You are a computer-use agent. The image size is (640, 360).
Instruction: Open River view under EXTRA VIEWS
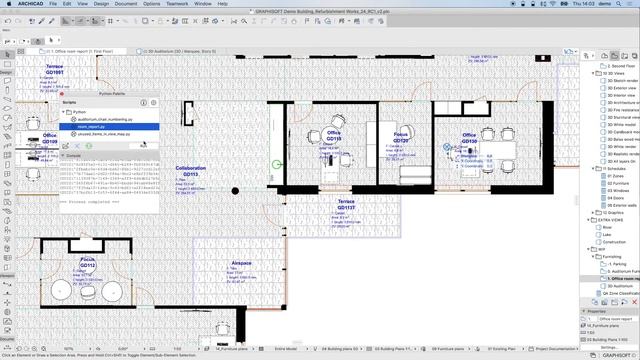click(607, 227)
